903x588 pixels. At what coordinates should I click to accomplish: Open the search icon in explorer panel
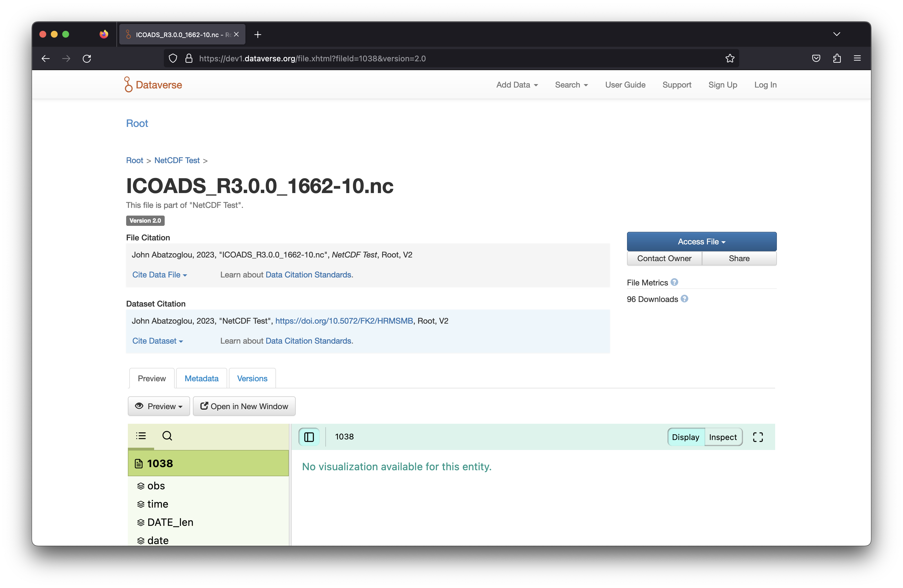point(167,436)
